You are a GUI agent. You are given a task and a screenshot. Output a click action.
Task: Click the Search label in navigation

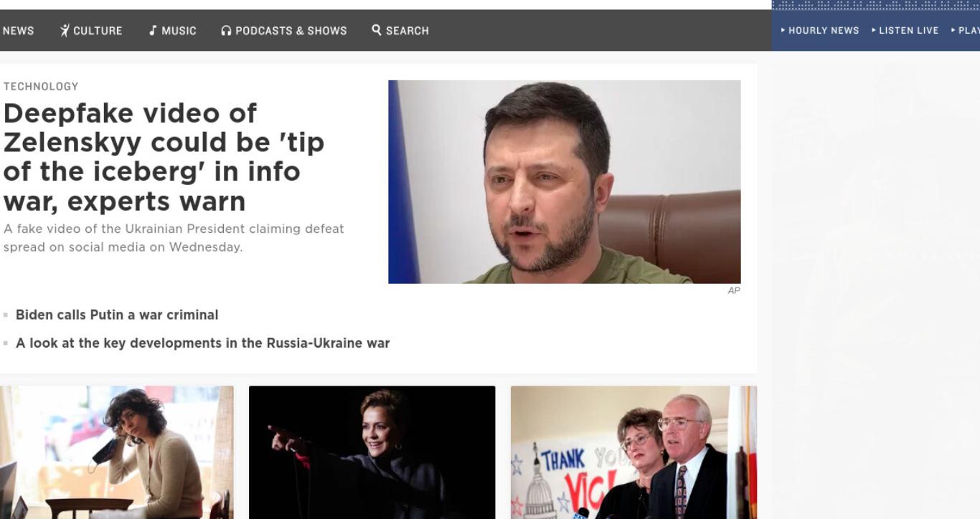[407, 31]
